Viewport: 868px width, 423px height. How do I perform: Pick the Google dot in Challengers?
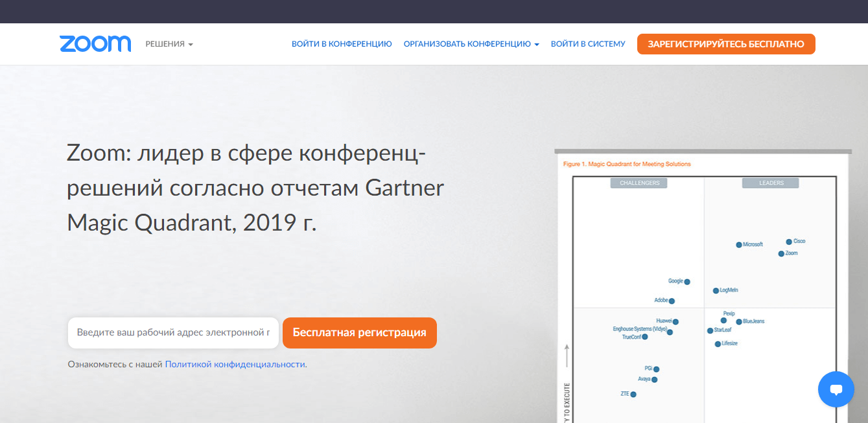(x=687, y=282)
